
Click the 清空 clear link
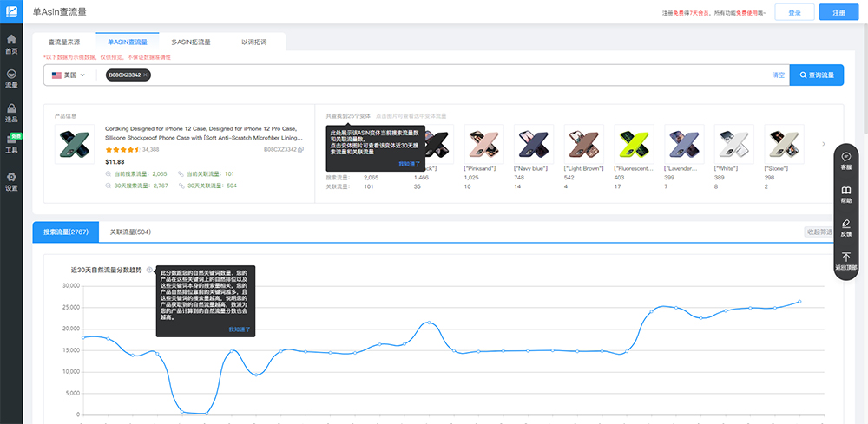tap(778, 75)
